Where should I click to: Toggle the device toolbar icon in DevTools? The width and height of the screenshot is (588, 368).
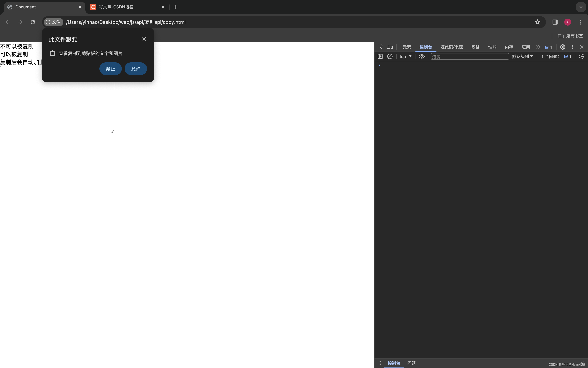(x=390, y=47)
